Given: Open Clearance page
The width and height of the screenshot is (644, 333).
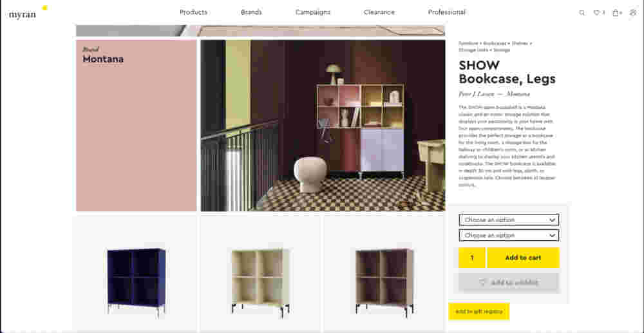Looking at the screenshot, I should (x=379, y=12).
